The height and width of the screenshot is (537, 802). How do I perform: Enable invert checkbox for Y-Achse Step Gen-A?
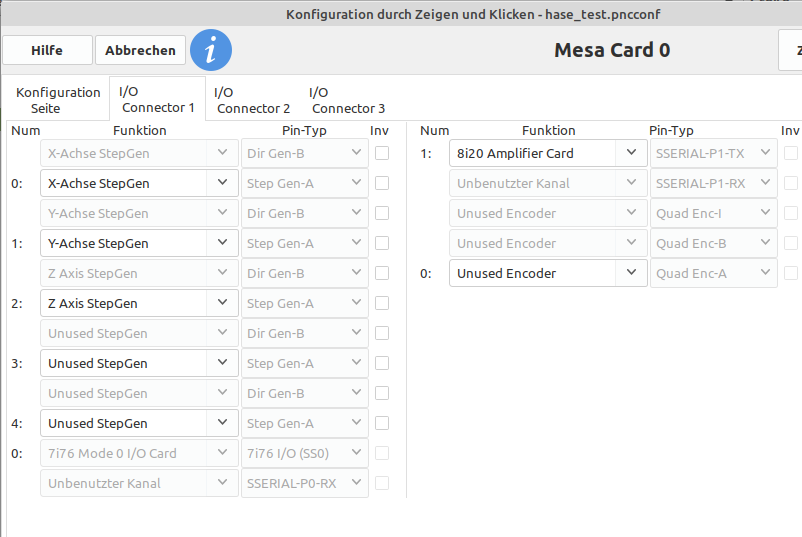[382, 243]
